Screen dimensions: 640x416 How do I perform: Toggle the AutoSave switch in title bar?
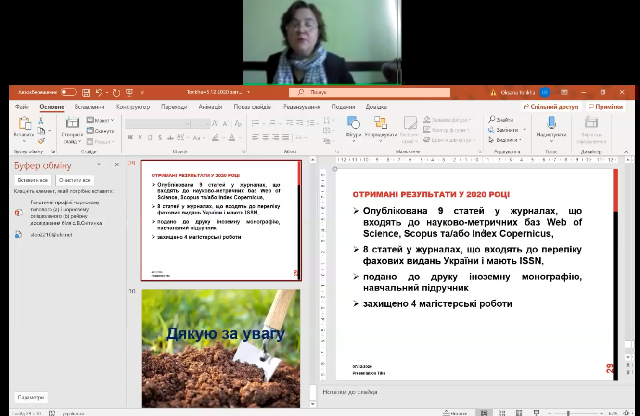[68, 92]
